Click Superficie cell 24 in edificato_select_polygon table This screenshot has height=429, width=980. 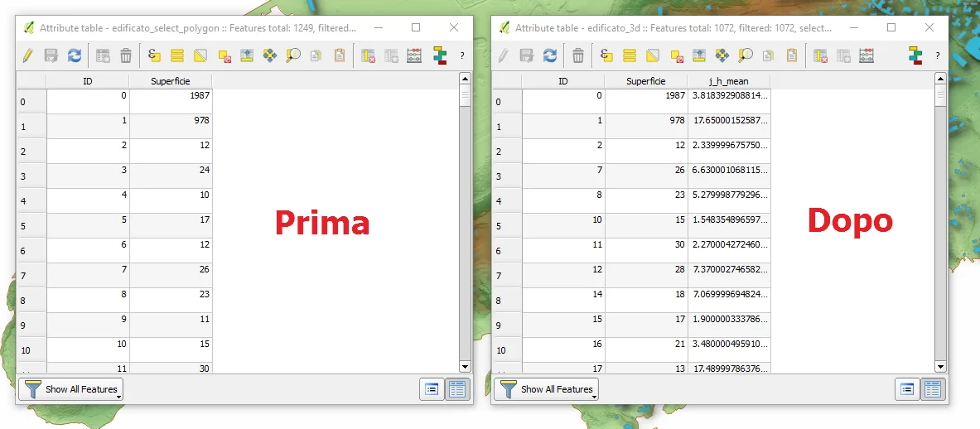click(171, 176)
